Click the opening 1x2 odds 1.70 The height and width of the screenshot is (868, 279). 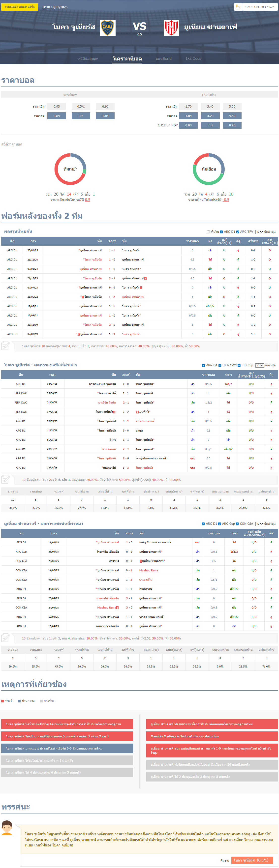point(188,107)
